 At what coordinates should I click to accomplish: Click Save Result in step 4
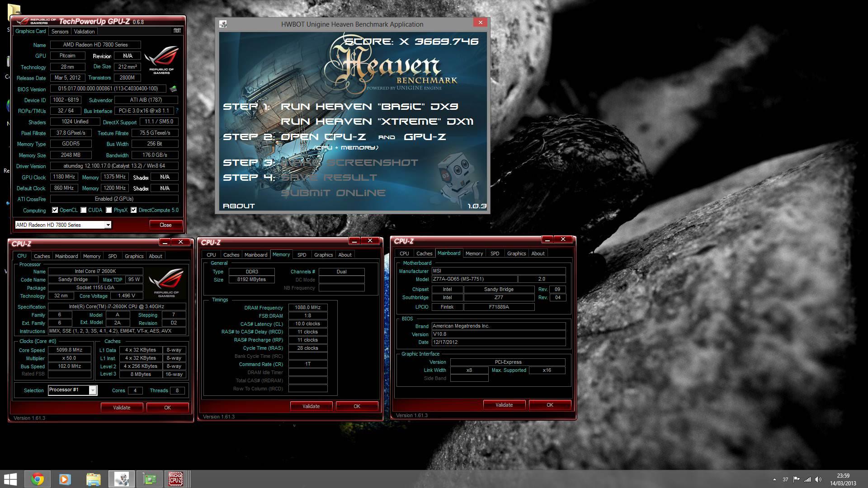click(x=329, y=177)
